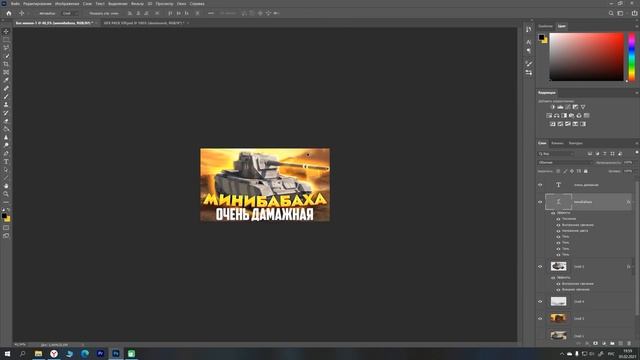Hide the layer with the white-gray thumbnail
This screenshot has width=640, height=360.
pos(540,302)
